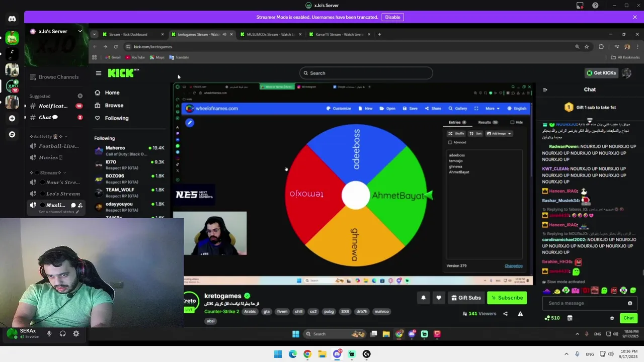Open emoji picker in Kick message box
This screenshot has width=644, height=362.
point(630,303)
